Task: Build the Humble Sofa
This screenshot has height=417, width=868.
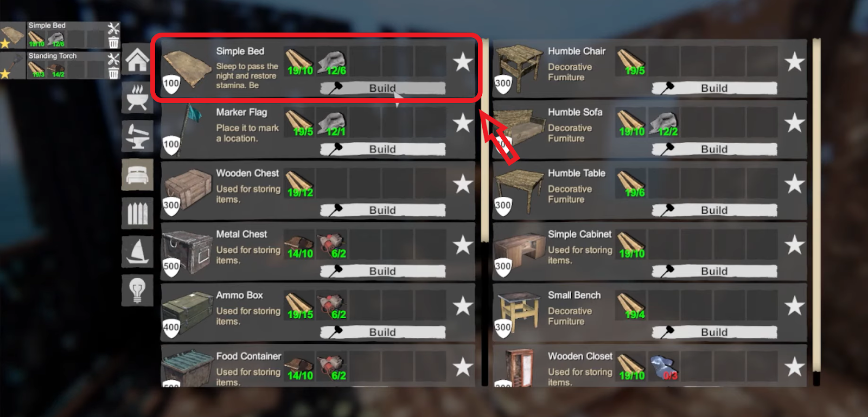Action: pyautogui.click(x=714, y=149)
